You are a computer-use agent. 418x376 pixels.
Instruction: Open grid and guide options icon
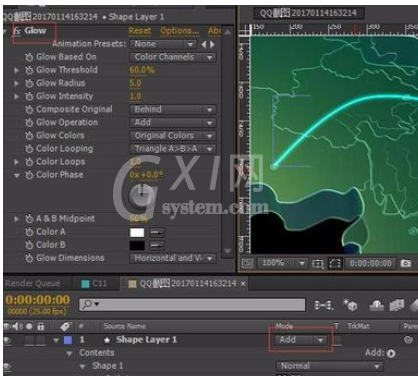[x=318, y=264]
